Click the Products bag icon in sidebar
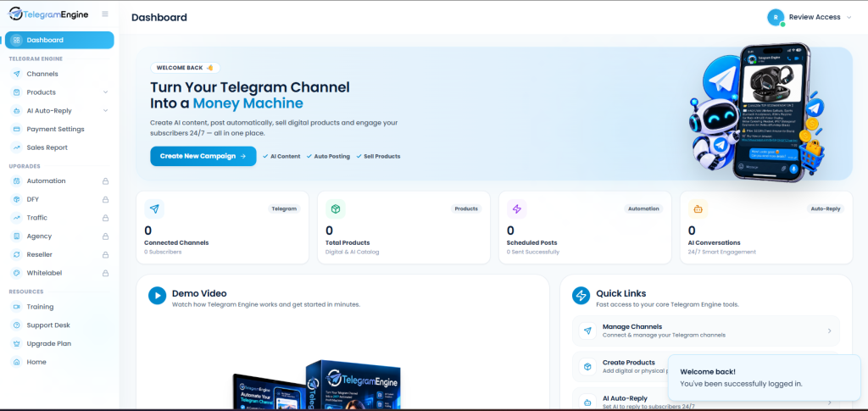Viewport: 868px width, 411px height. [x=16, y=92]
